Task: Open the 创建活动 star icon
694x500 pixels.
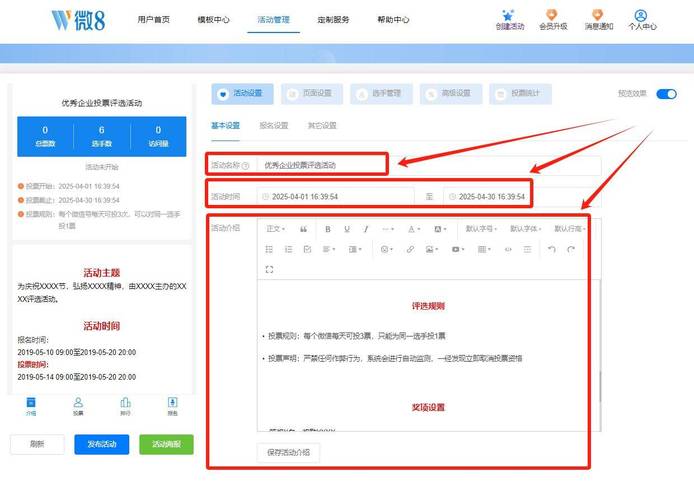Action: [509, 15]
